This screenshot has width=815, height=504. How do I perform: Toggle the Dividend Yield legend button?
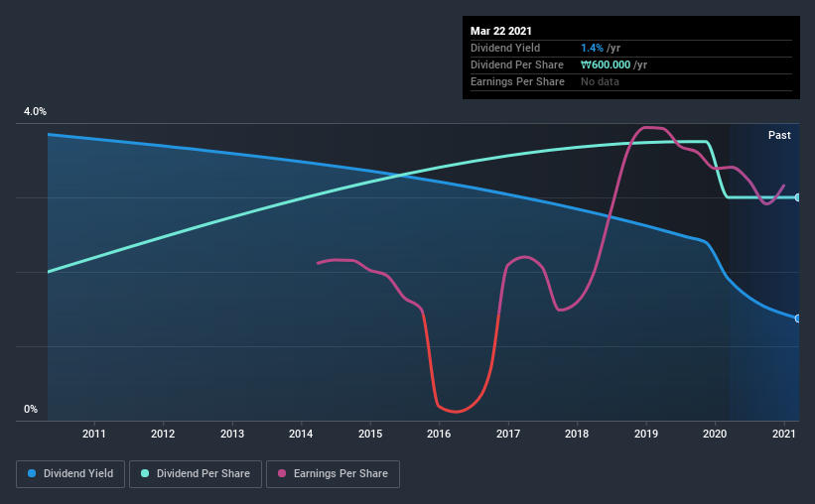click(x=70, y=474)
